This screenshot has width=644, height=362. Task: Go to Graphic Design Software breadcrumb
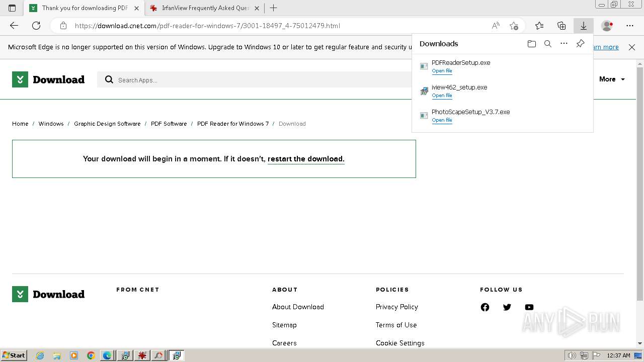(x=107, y=124)
